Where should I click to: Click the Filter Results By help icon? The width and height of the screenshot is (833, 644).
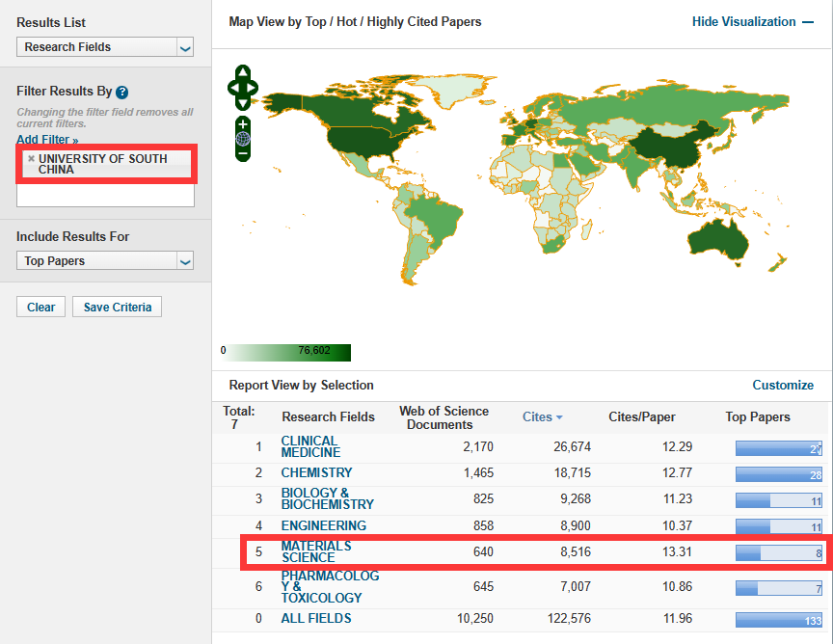[122, 93]
